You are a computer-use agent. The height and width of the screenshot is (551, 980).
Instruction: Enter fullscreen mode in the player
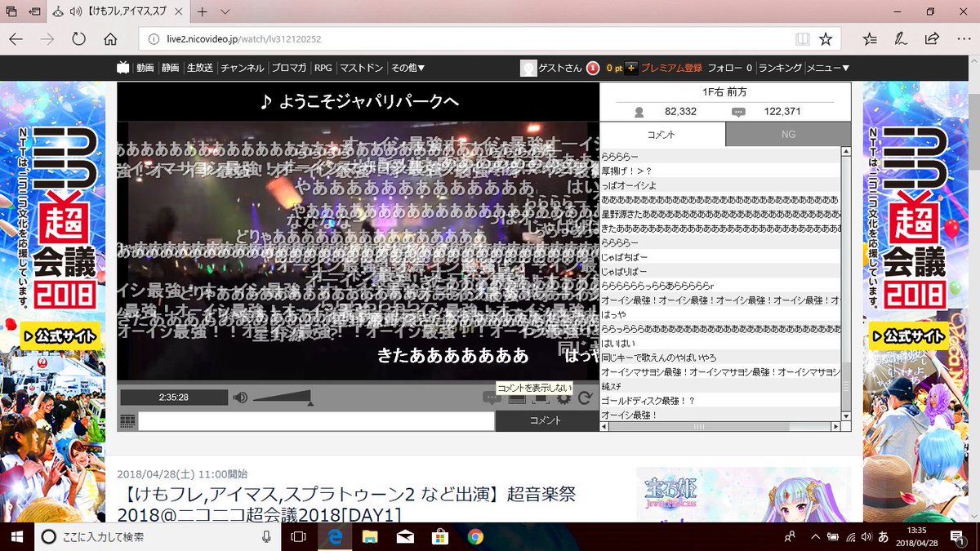coord(540,398)
